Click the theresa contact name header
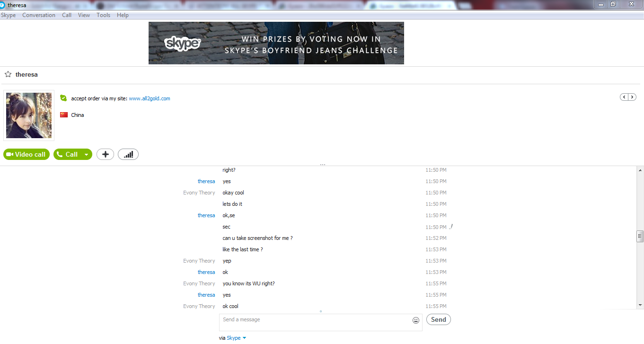 [x=26, y=74]
